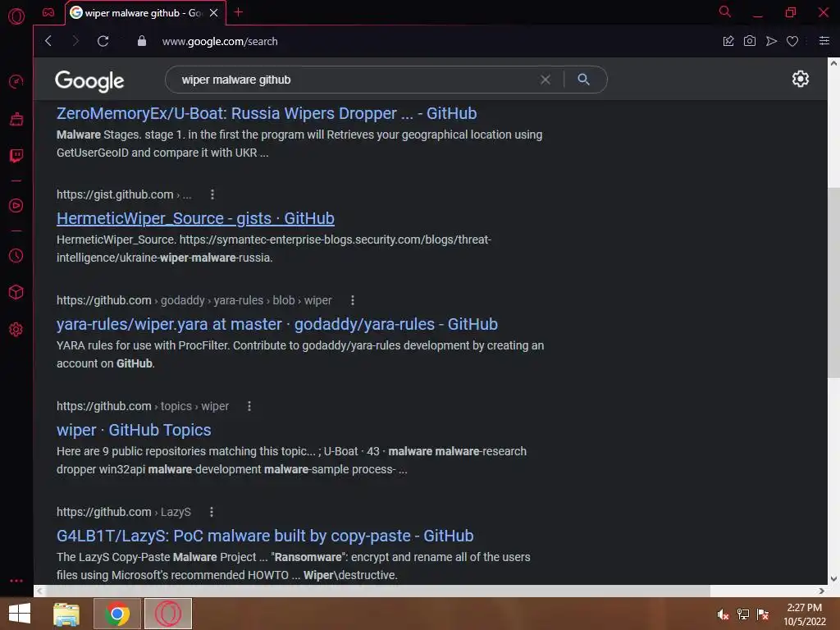Open new tab with plus button
This screenshot has height=630, width=840.
tap(239, 11)
